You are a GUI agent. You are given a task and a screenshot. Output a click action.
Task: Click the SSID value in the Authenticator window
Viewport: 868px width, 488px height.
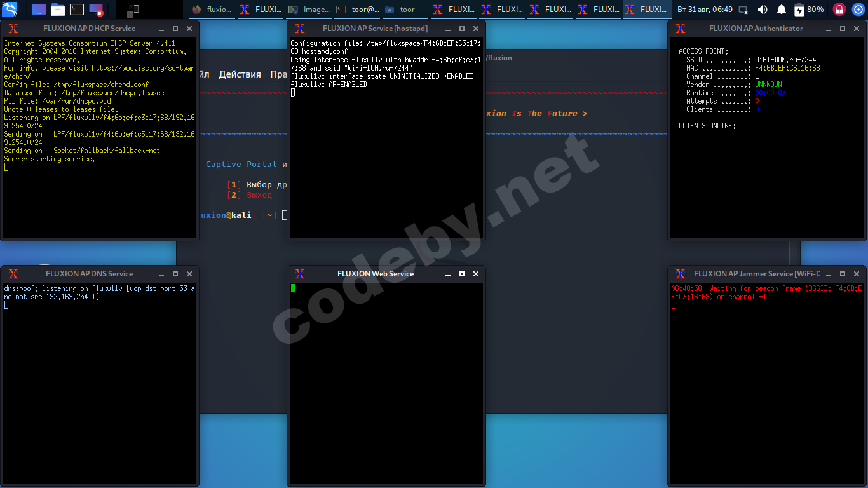pyautogui.click(x=785, y=60)
